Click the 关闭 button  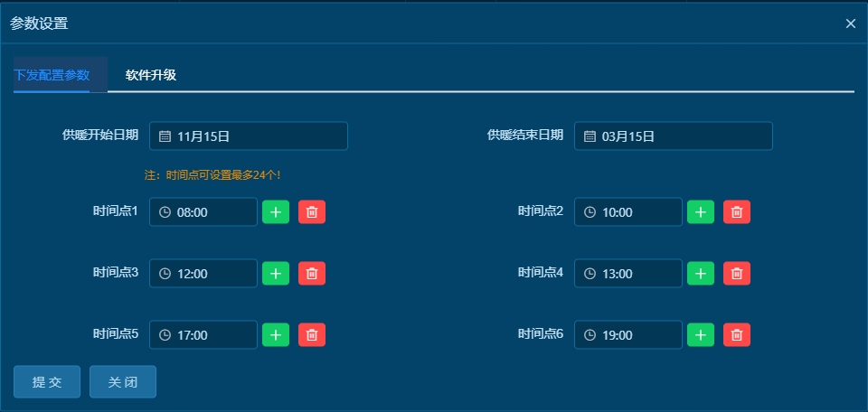click(123, 382)
